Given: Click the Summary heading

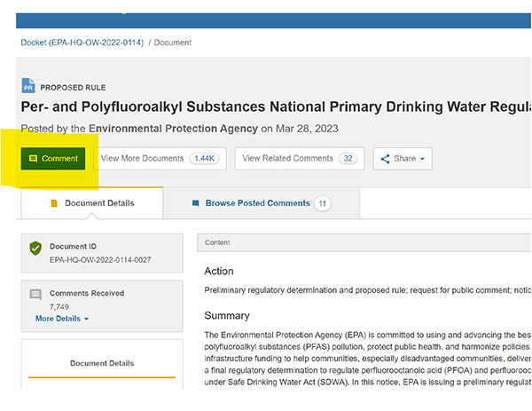Looking at the screenshot, I should tap(227, 315).
